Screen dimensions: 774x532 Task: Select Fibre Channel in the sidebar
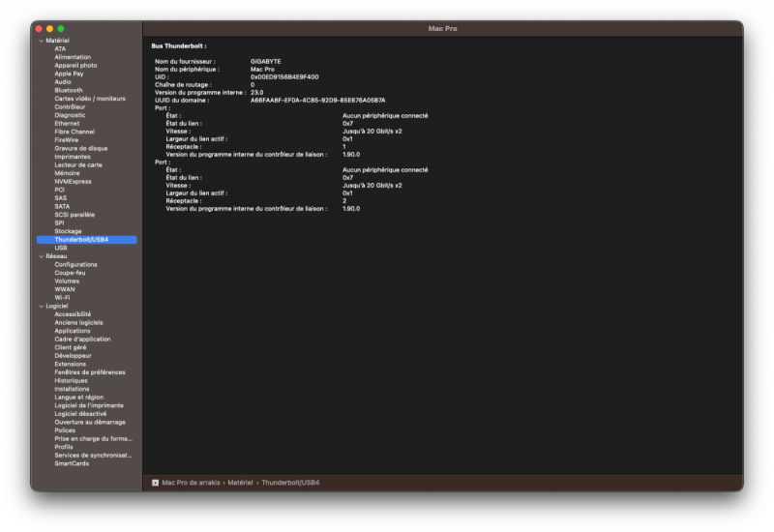(x=74, y=132)
